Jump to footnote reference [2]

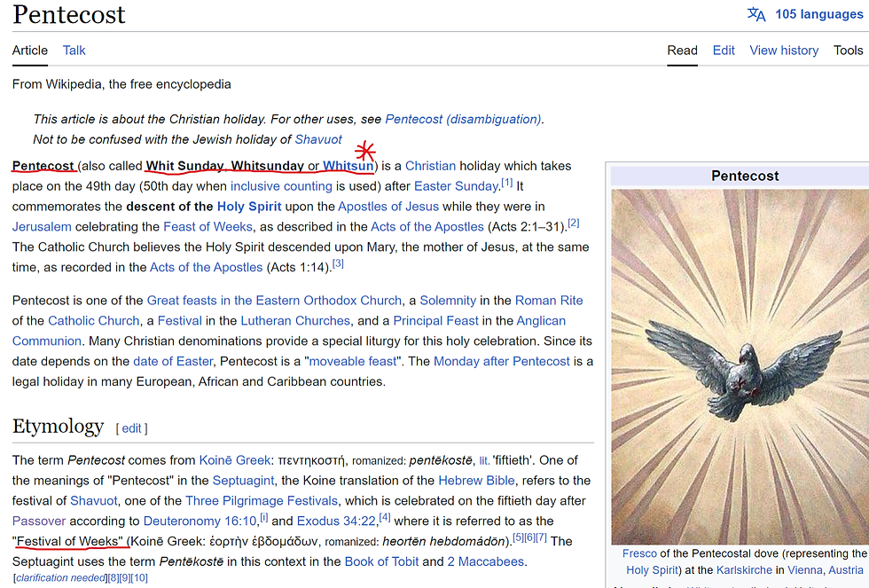[573, 223]
